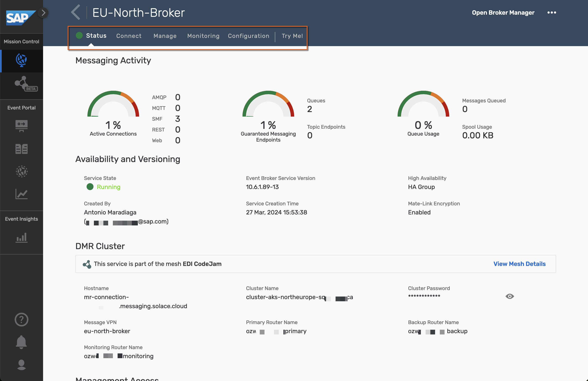Open the KPI line chart icon
The image size is (588, 381).
(x=22, y=194)
